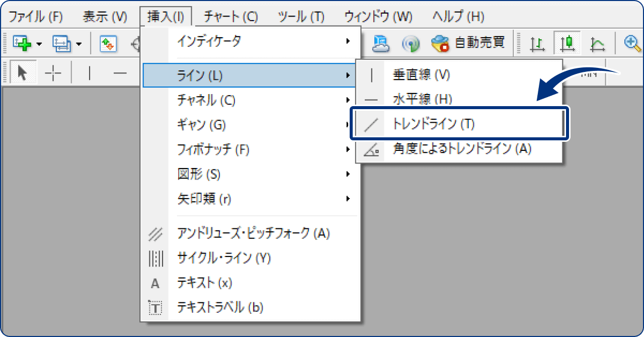The width and height of the screenshot is (644, 337).
Task: Zoom in on the chart with the magnifier icon
Action: pyautogui.click(x=631, y=43)
